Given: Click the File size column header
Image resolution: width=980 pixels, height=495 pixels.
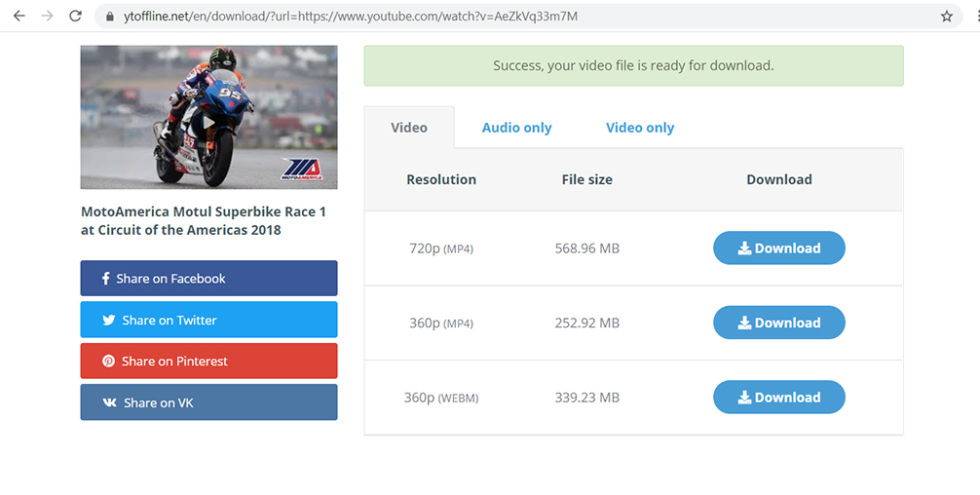Looking at the screenshot, I should (586, 179).
